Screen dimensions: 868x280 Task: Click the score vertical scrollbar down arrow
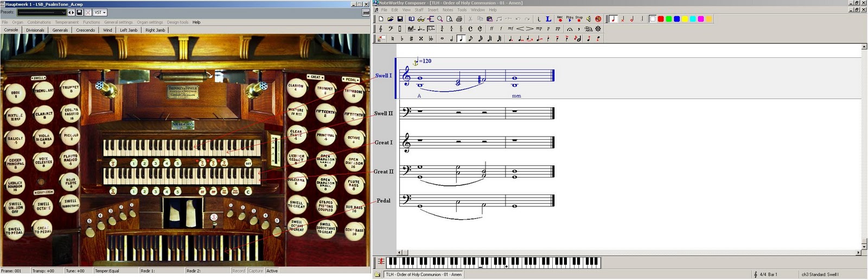click(x=865, y=246)
